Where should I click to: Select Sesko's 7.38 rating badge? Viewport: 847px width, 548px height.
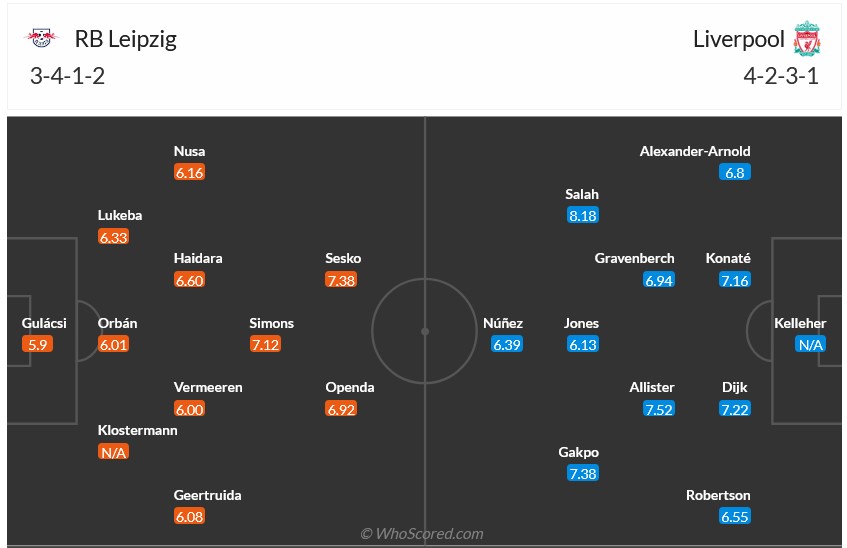[x=341, y=280]
